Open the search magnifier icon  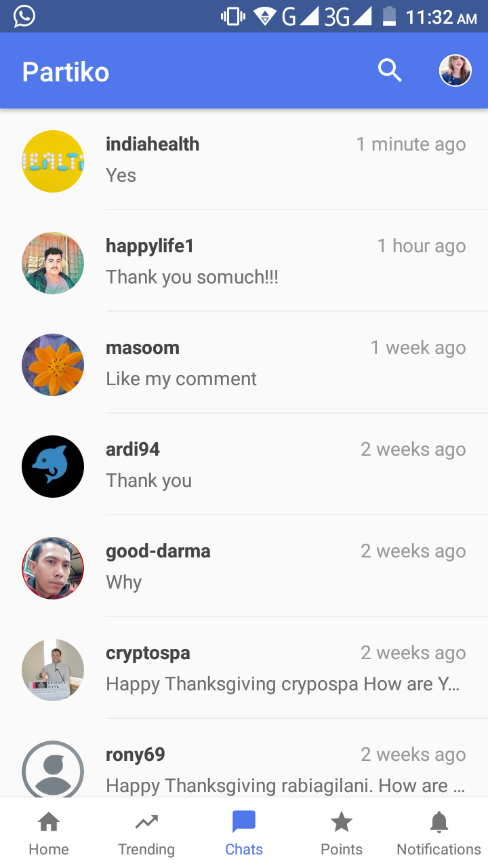390,71
